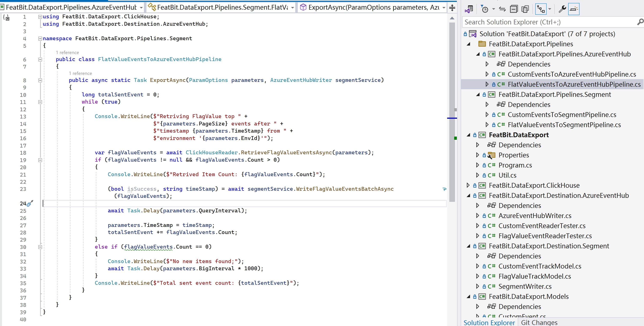The height and width of the screenshot is (326, 644).
Task: Select the Solution Explorer tab
Action: click(489, 322)
